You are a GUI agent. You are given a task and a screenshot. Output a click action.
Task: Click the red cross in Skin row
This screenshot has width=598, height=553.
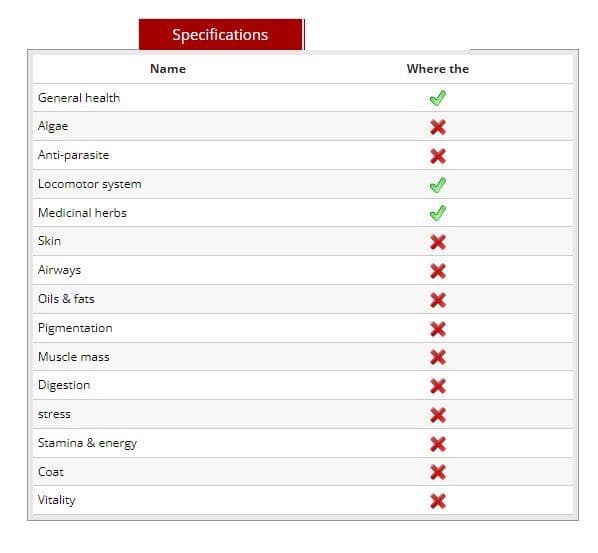(437, 242)
